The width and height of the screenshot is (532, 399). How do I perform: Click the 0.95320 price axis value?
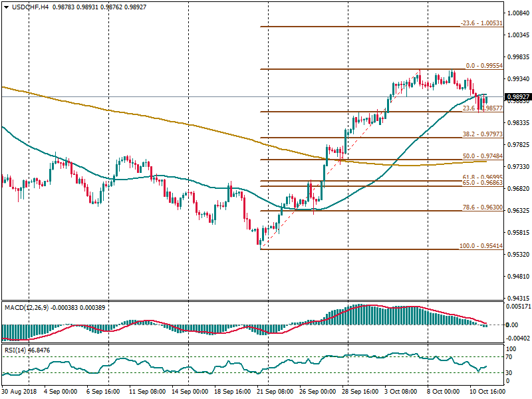(519, 255)
